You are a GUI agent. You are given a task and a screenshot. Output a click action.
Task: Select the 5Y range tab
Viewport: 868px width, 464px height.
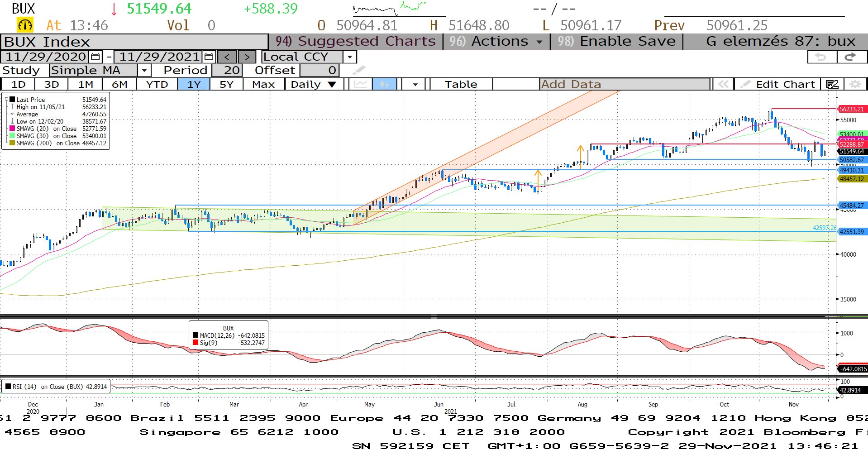pos(226,84)
